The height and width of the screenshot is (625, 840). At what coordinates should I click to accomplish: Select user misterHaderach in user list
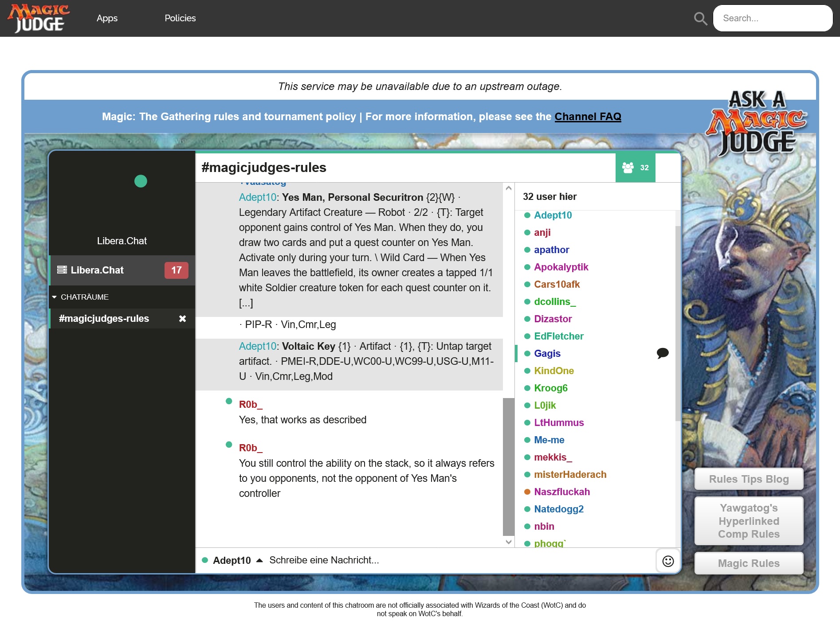pos(570,475)
